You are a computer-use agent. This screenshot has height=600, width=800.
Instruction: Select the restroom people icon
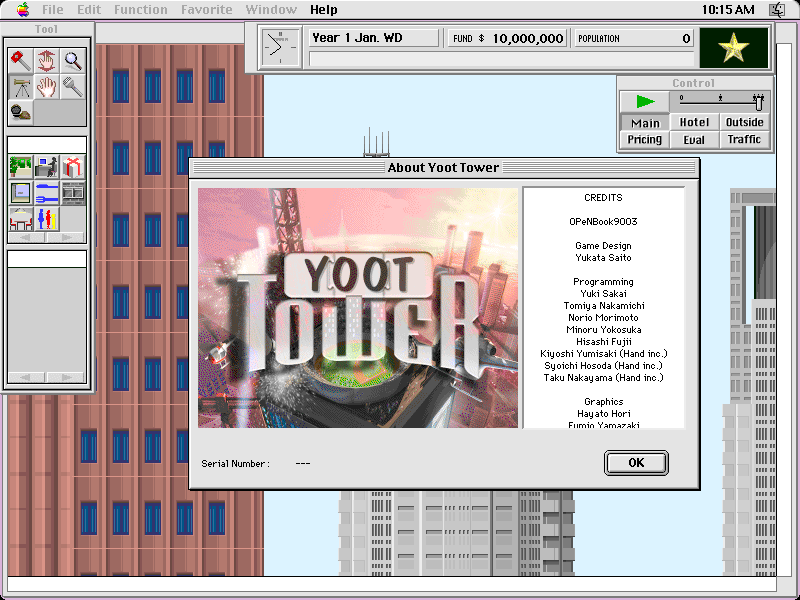[x=46, y=219]
